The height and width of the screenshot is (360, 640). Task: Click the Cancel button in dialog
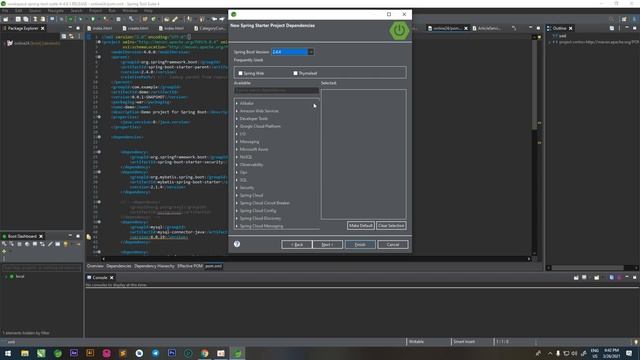pos(393,244)
